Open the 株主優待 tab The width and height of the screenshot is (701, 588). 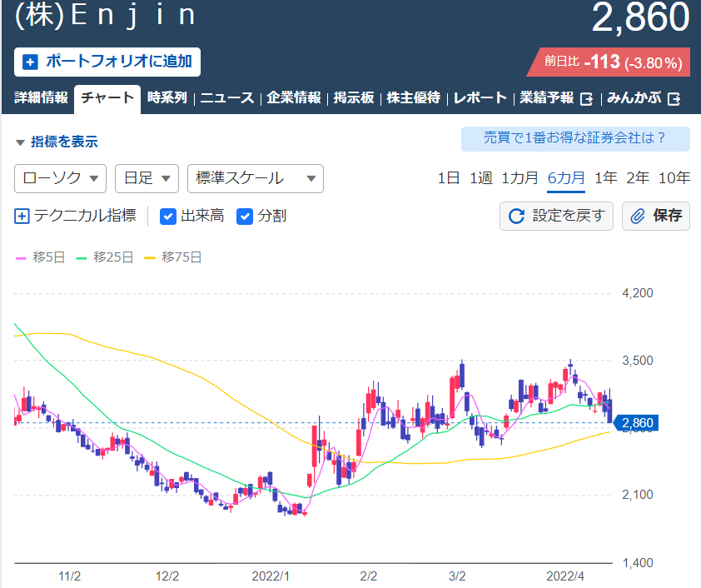[414, 97]
